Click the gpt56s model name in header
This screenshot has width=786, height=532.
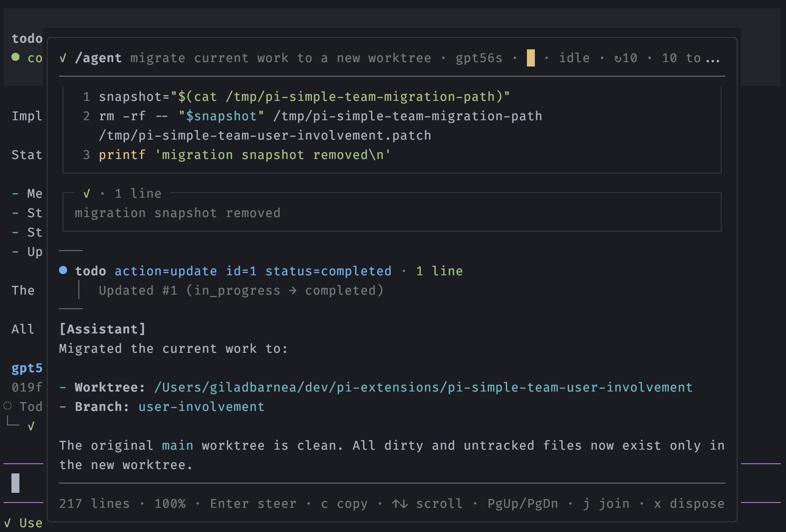click(479, 58)
